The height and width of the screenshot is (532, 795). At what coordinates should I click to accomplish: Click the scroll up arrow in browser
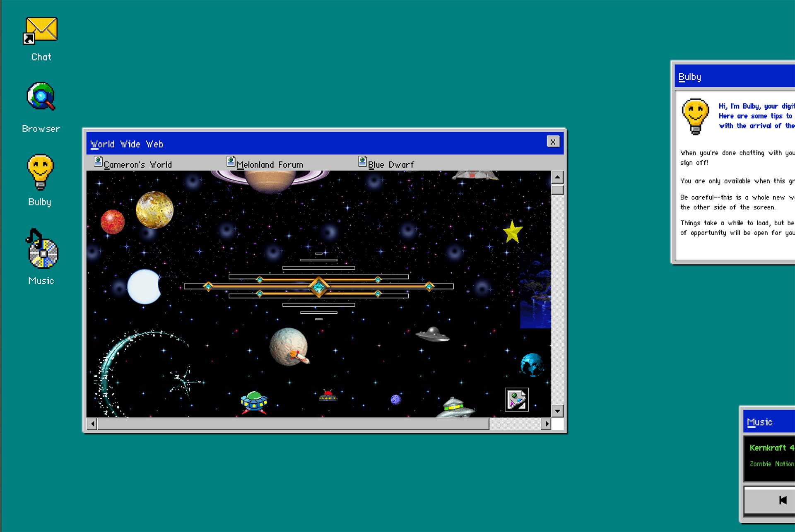pos(557,177)
